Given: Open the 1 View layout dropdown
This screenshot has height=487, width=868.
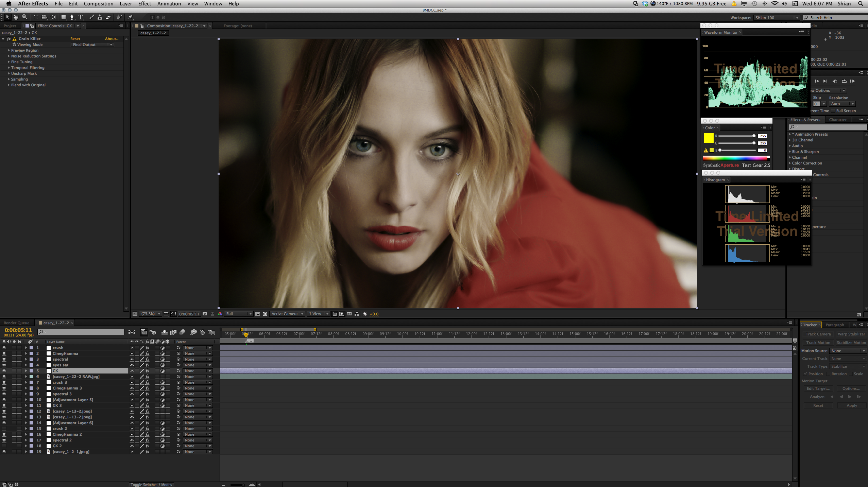Looking at the screenshot, I should pos(319,314).
